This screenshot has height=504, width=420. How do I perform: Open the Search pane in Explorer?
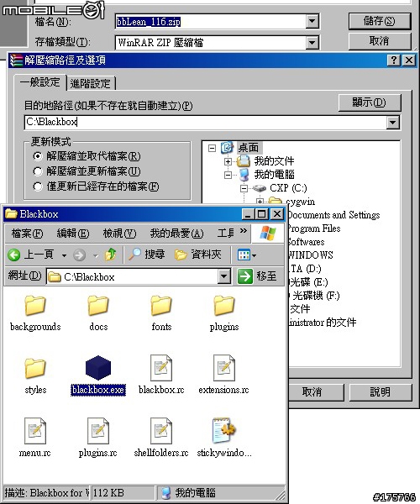click(x=146, y=255)
